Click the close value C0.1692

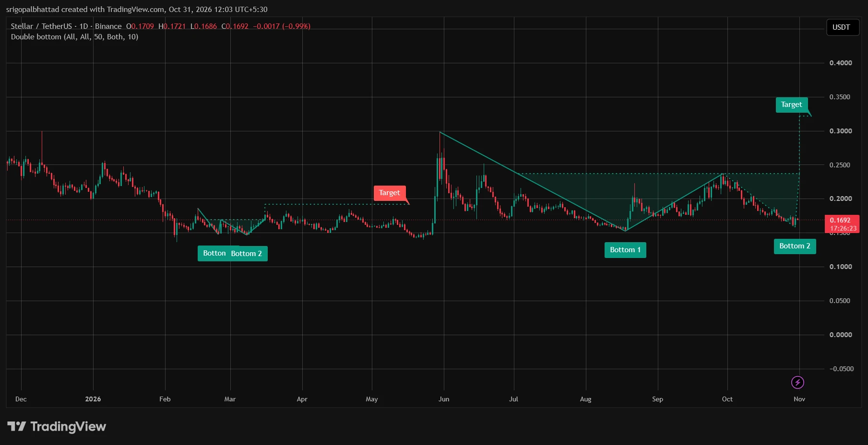(x=235, y=26)
